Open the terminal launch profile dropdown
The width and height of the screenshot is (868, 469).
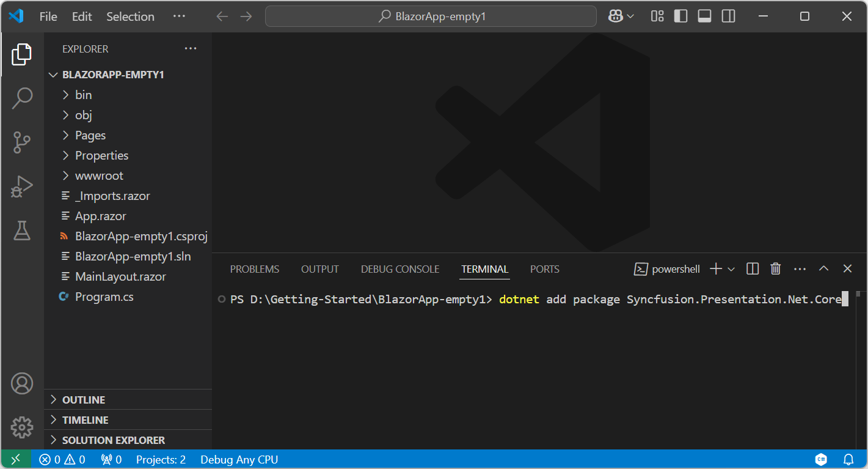tap(731, 269)
